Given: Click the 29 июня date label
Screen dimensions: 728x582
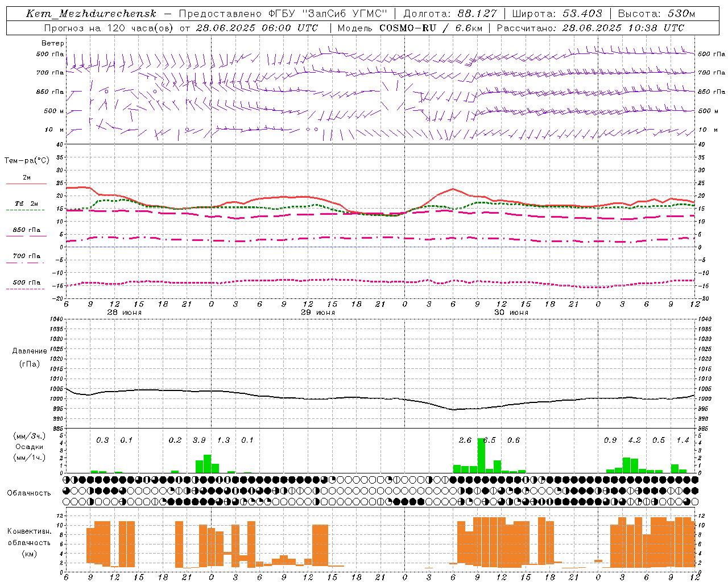Looking at the screenshot, I should point(318,313).
